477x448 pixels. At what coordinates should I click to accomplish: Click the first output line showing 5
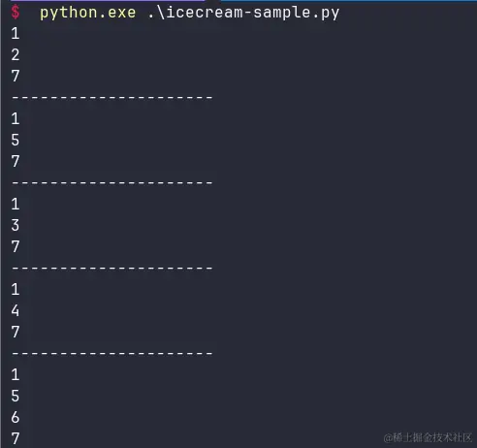click(x=16, y=141)
